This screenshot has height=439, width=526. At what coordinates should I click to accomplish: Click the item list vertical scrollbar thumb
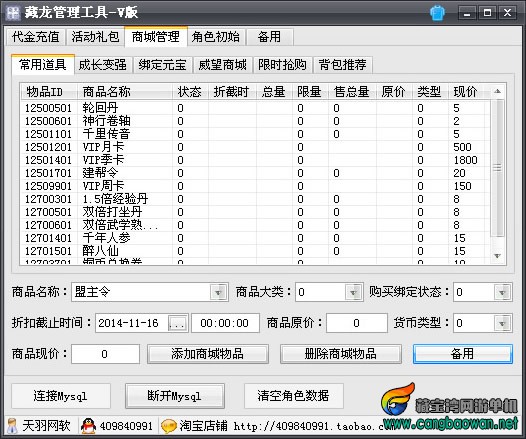tap(498, 168)
